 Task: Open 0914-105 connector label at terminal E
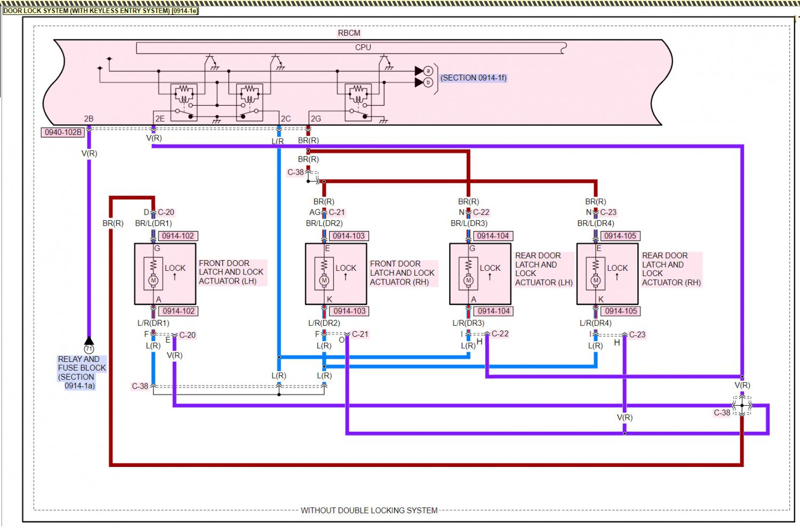(x=620, y=236)
